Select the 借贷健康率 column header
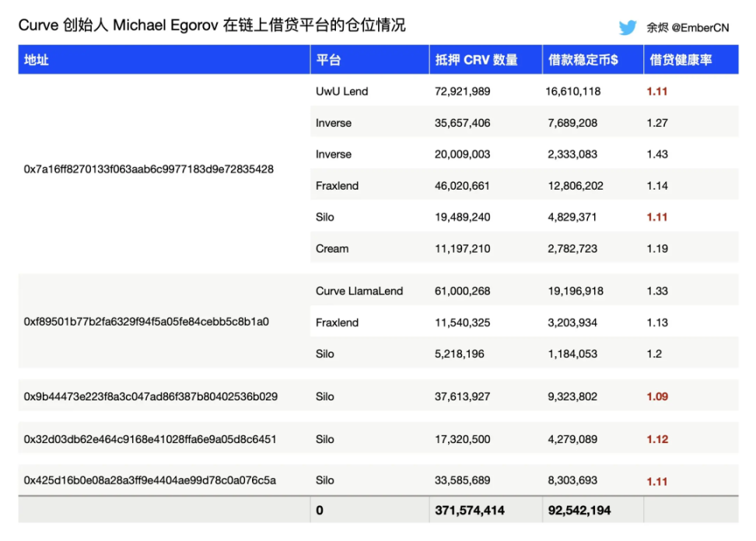The width and height of the screenshot is (756, 541). tap(677, 59)
